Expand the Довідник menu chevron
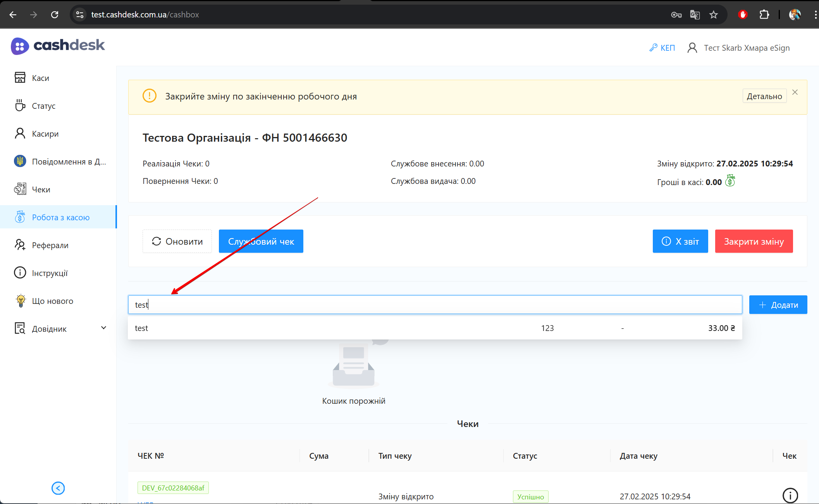Image resolution: width=819 pixels, height=504 pixels. coord(103,328)
